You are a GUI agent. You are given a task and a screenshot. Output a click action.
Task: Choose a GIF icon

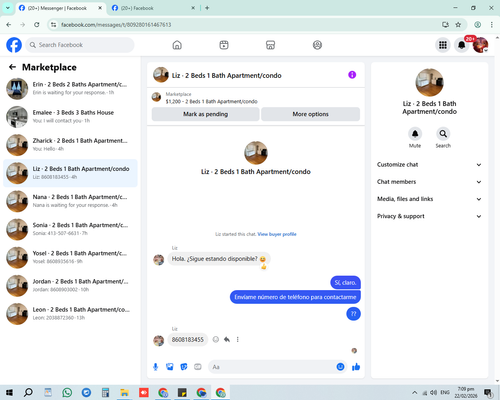click(198, 367)
